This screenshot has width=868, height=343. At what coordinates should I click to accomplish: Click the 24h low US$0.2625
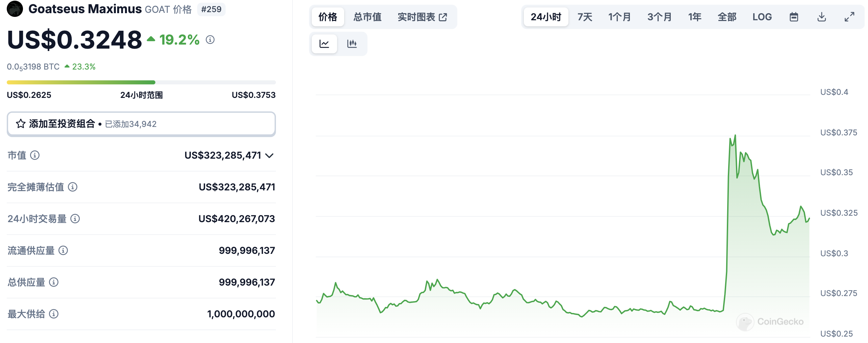click(29, 95)
